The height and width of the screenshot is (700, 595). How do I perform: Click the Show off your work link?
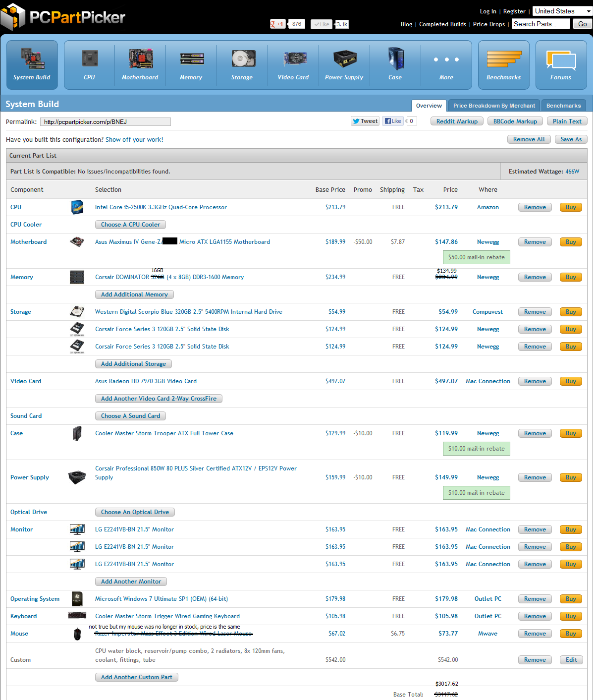[x=134, y=140]
